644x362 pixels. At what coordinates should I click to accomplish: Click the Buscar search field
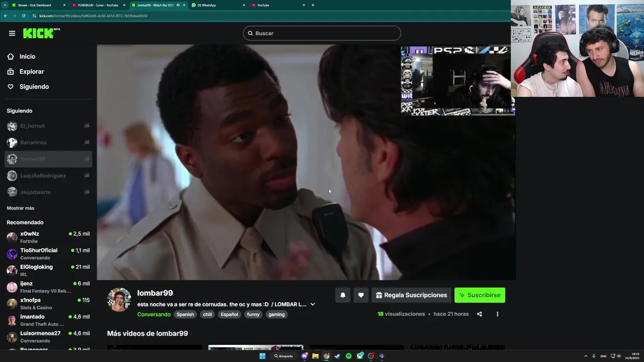coord(322,33)
